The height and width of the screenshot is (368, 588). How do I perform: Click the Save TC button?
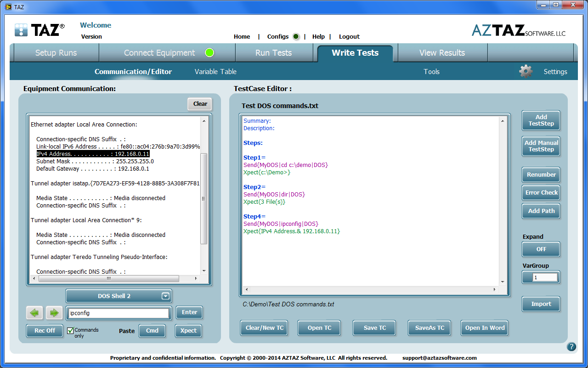tap(374, 328)
